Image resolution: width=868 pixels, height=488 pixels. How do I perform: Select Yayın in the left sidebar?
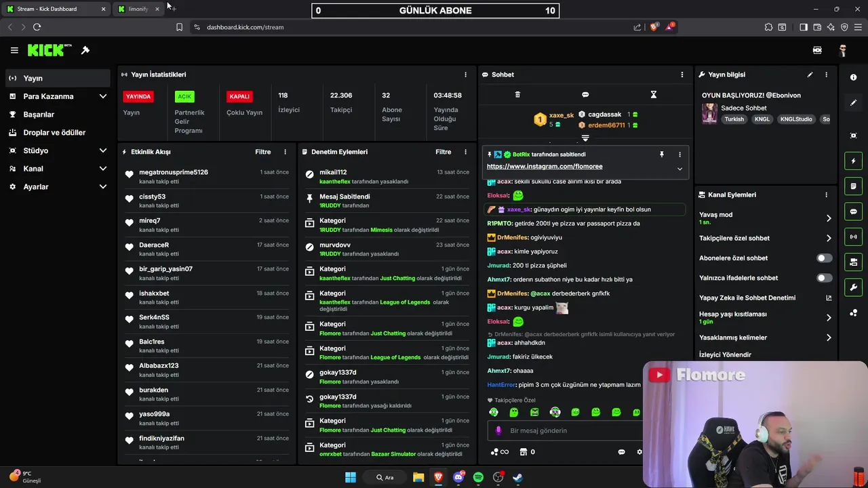(58, 78)
